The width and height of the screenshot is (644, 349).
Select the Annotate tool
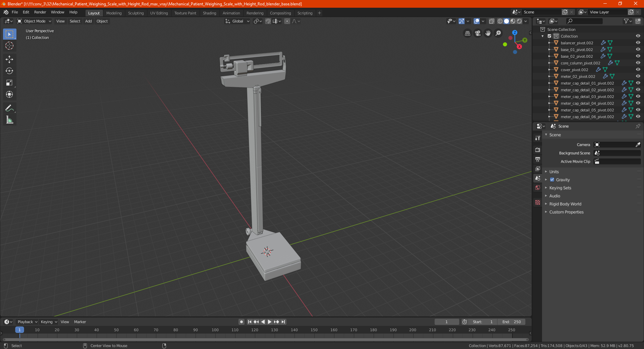coord(9,108)
